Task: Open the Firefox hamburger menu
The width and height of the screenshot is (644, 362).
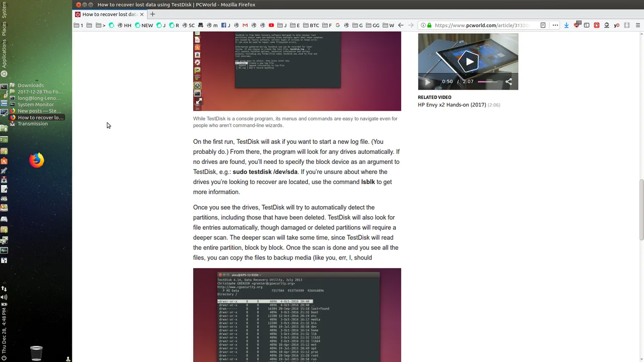Action: coord(638,25)
